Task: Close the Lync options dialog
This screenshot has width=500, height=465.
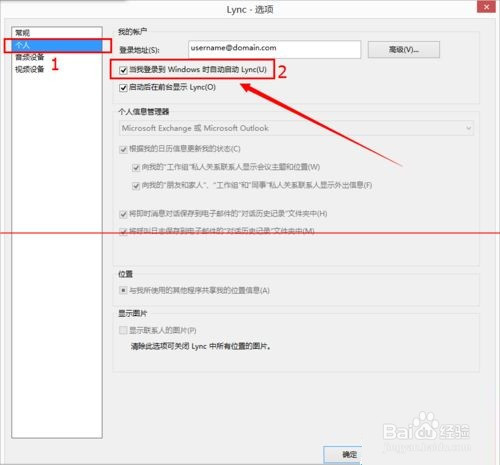Action: 486,7
